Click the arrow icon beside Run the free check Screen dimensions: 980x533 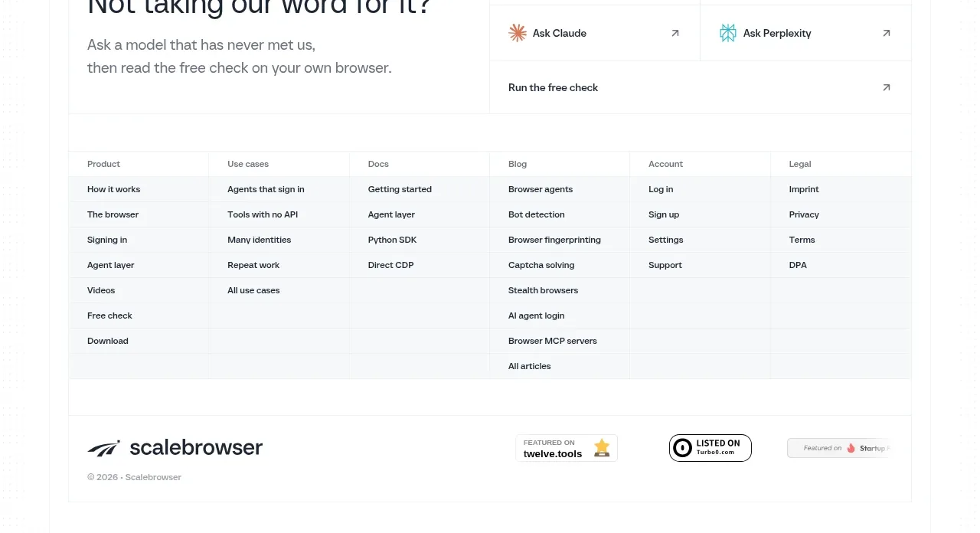click(887, 87)
